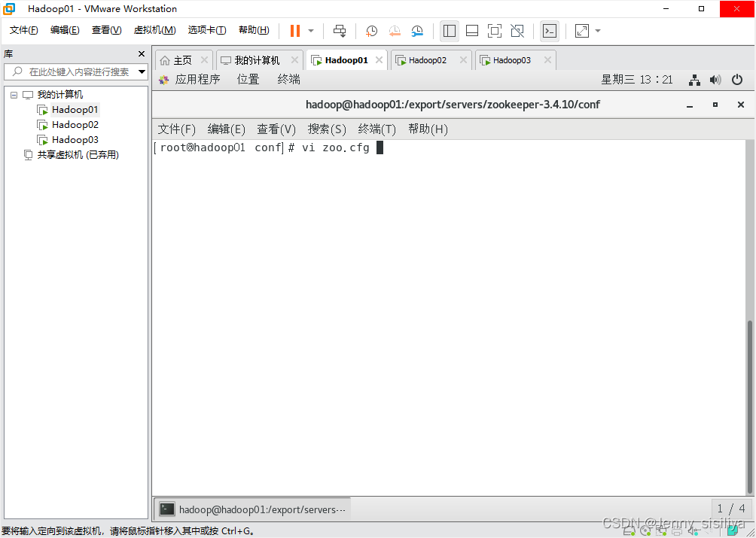This screenshot has width=756, height=538.
Task: Open terminal 终端(T) menu
Action: click(377, 129)
